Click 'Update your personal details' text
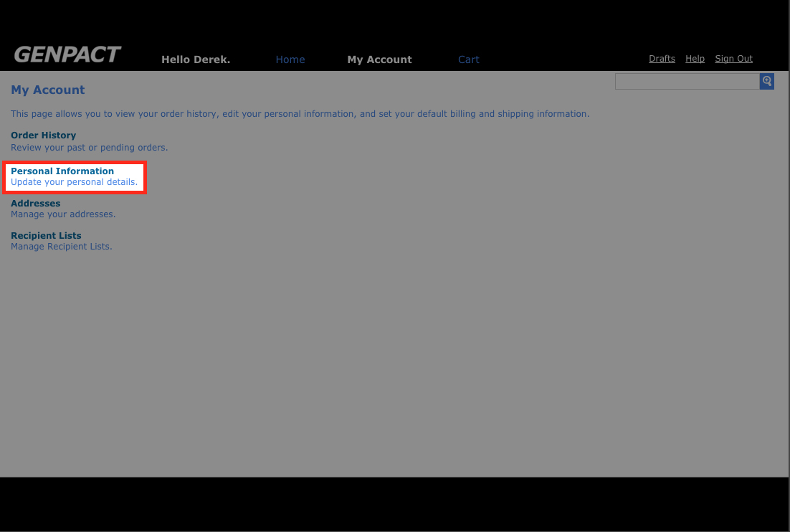This screenshot has width=790, height=532. pyautogui.click(x=74, y=182)
